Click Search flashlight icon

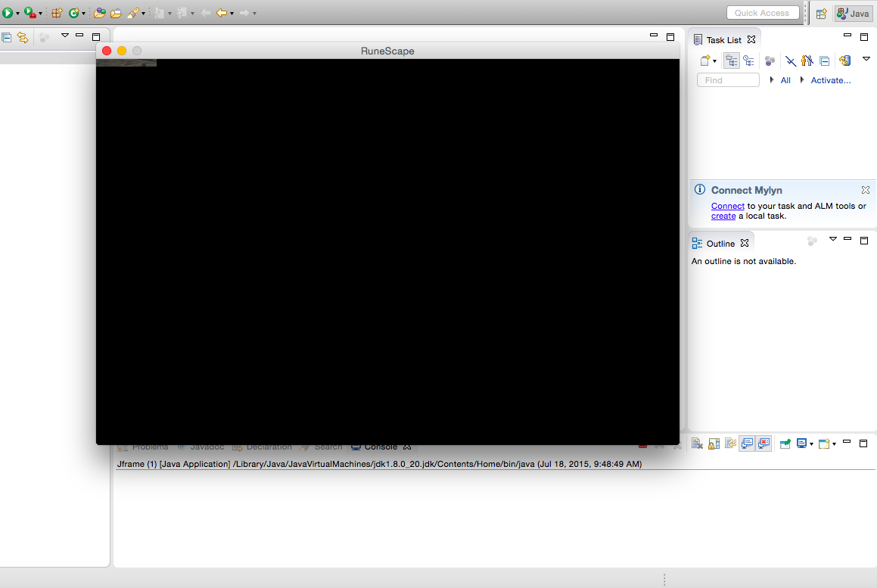point(132,12)
